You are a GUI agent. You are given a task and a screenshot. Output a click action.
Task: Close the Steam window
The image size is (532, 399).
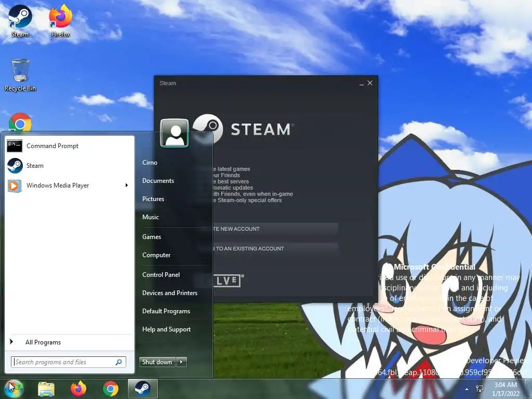tap(370, 83)
